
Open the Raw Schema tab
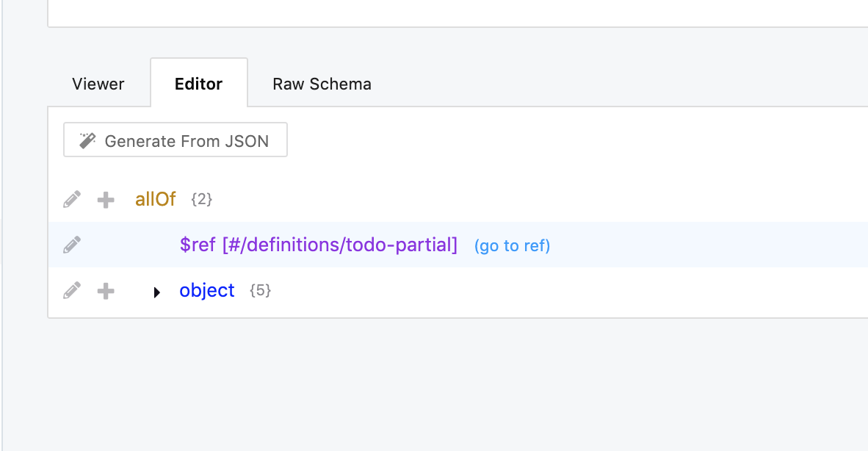click(x=322, y=84)
